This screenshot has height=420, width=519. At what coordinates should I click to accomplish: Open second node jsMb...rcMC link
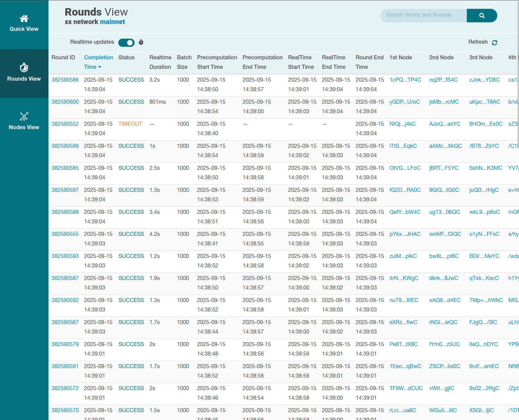point(444,102)
